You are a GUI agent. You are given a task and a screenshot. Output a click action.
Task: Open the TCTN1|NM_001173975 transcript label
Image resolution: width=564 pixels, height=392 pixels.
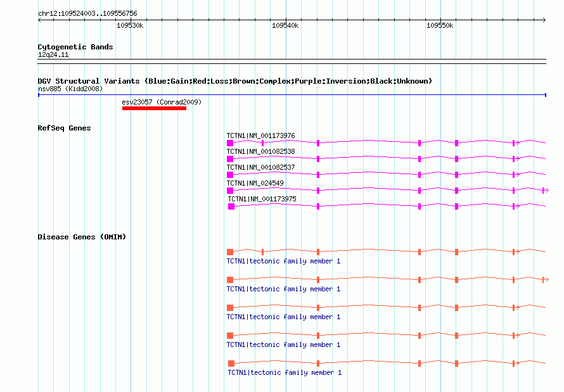pos(262,199)
